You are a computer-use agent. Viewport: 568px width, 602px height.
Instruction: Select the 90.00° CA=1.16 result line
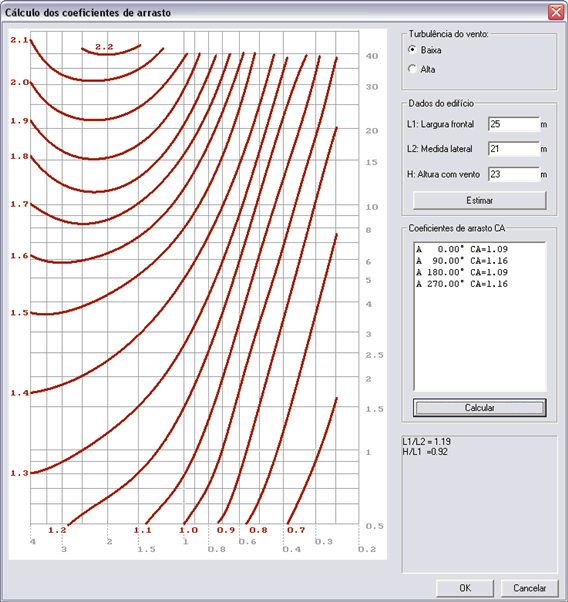point(462,261)
